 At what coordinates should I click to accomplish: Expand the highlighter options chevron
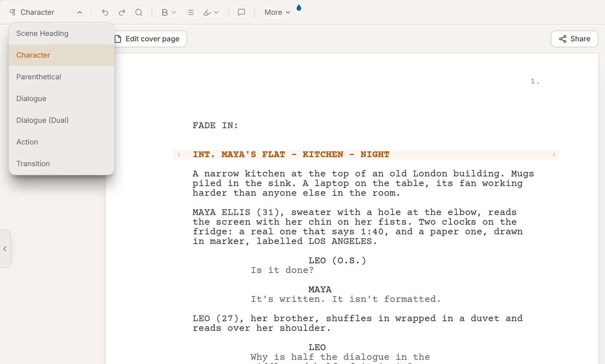point(216,12)
